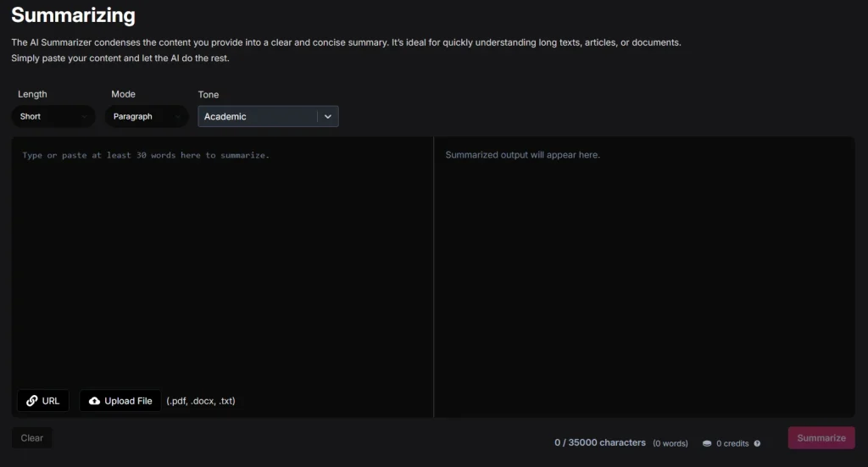868x467 pixels.
Task: Open the Tone combo box showing Academic
Action: [268, 116]
